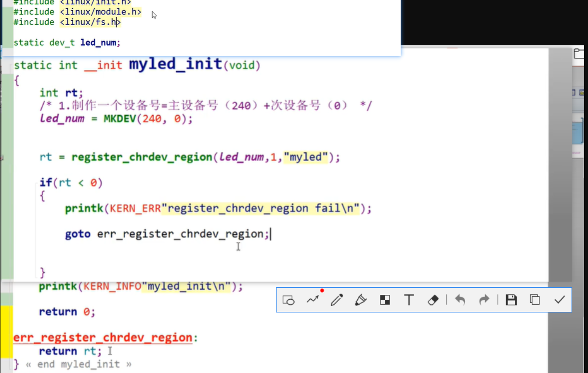Save the screenshot with the floppy icon
Viewport: 588px width, 373px height.
[x=511, y=300]
